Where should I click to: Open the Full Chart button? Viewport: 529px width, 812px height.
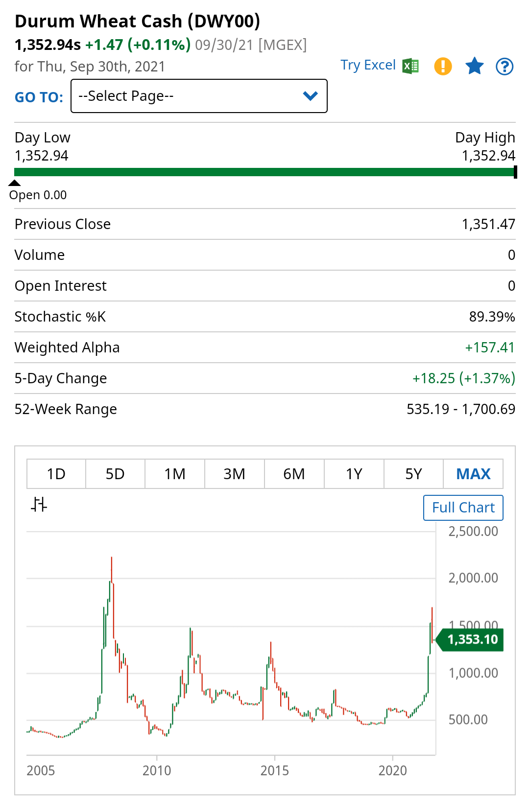(x=463, y=508)
